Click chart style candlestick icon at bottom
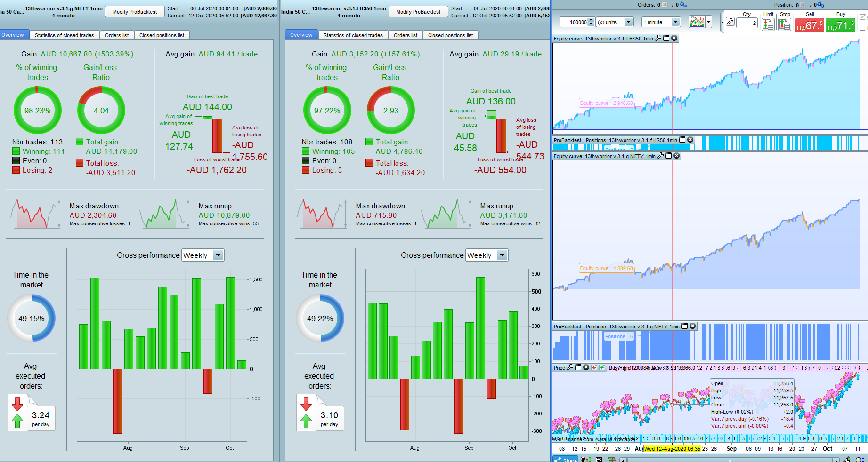Screen dimensions: 868x462 click(x=586, y=459)
